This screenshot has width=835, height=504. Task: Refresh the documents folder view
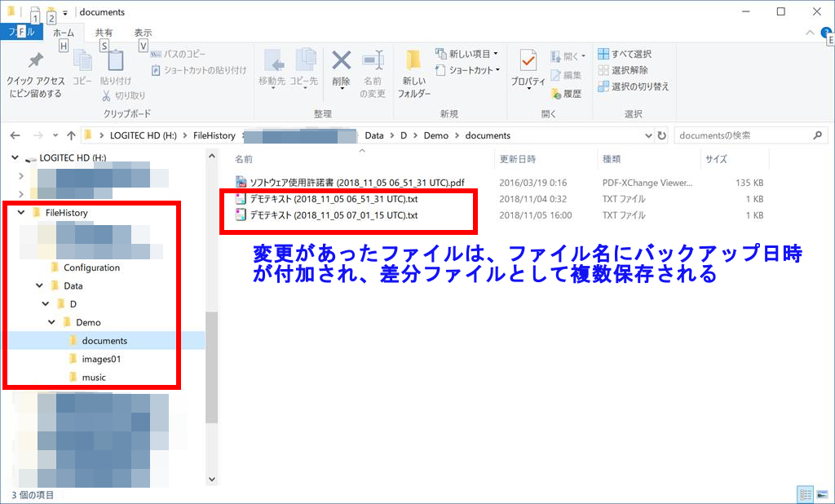pyautogui.click(x=661, y=135)
